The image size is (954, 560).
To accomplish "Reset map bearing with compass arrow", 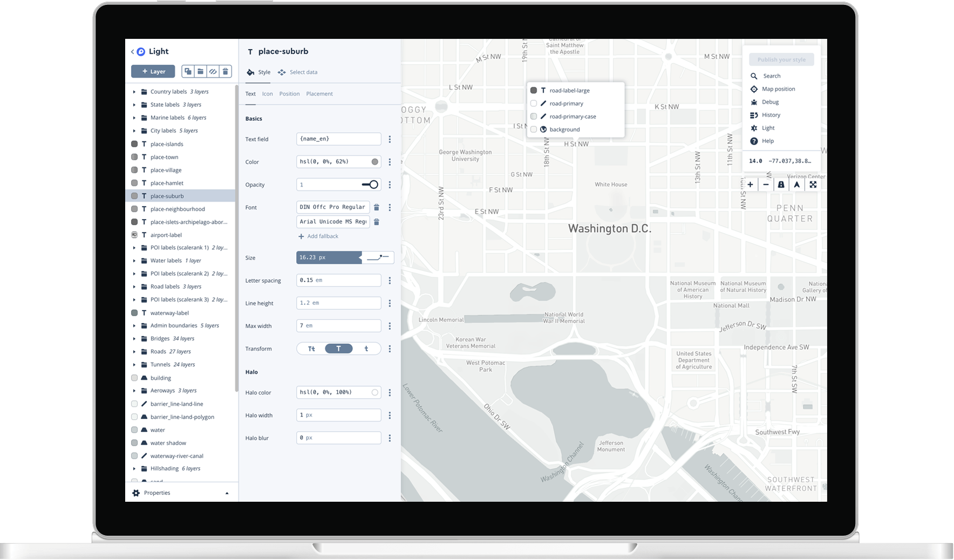I will coord(796,185).
